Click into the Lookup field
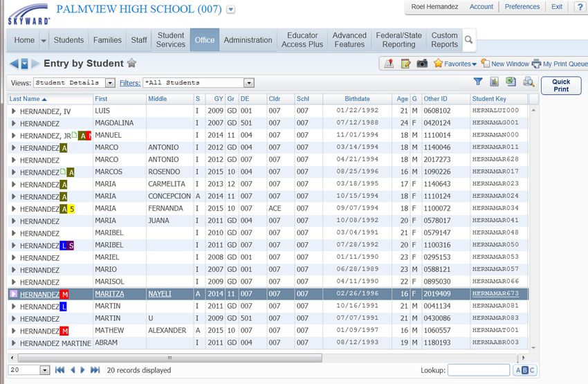The image size is (588, 384). click(x=479, y=370)
